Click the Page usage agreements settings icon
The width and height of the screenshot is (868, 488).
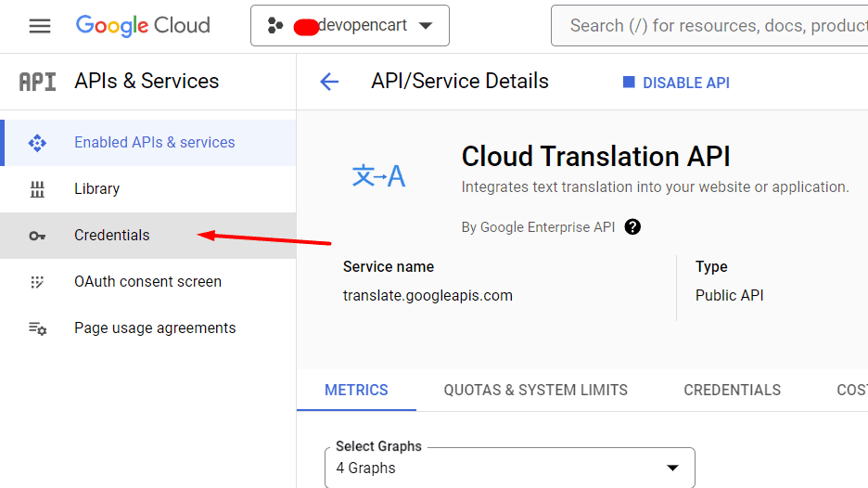pos(38,328)
